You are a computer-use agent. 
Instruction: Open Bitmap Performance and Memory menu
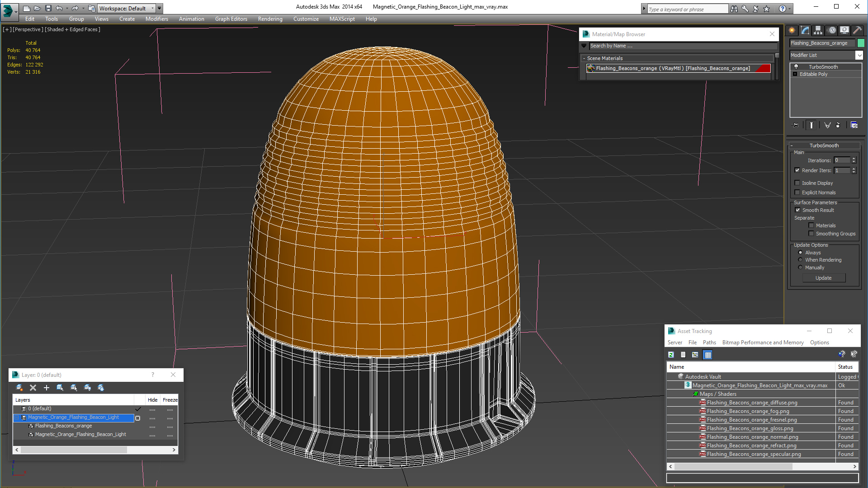click(763, 343)
